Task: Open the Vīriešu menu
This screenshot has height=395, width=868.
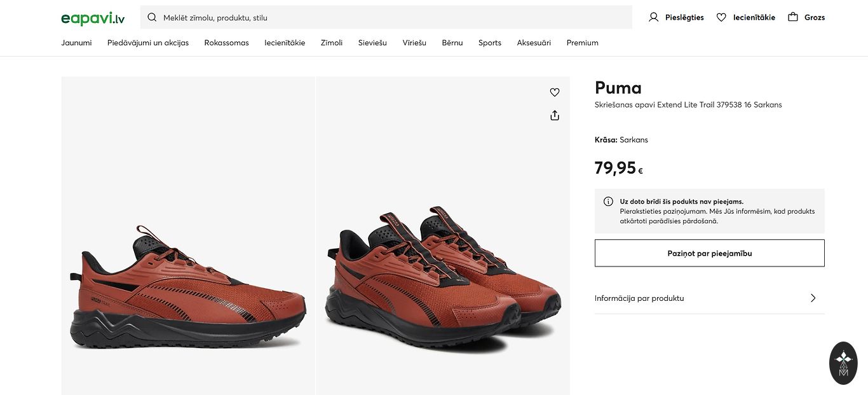Action: [414, 43]
